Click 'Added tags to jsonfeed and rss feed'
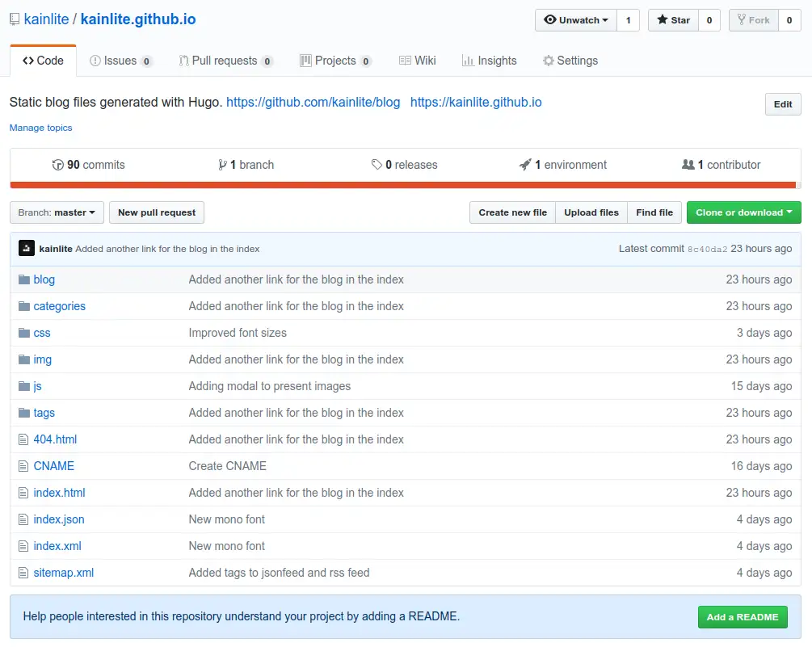 (279, 573)
